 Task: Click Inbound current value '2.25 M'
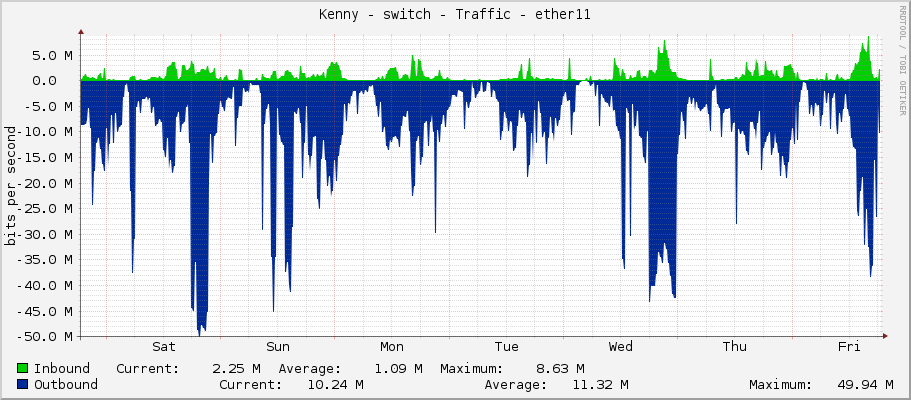coord(236,368)
